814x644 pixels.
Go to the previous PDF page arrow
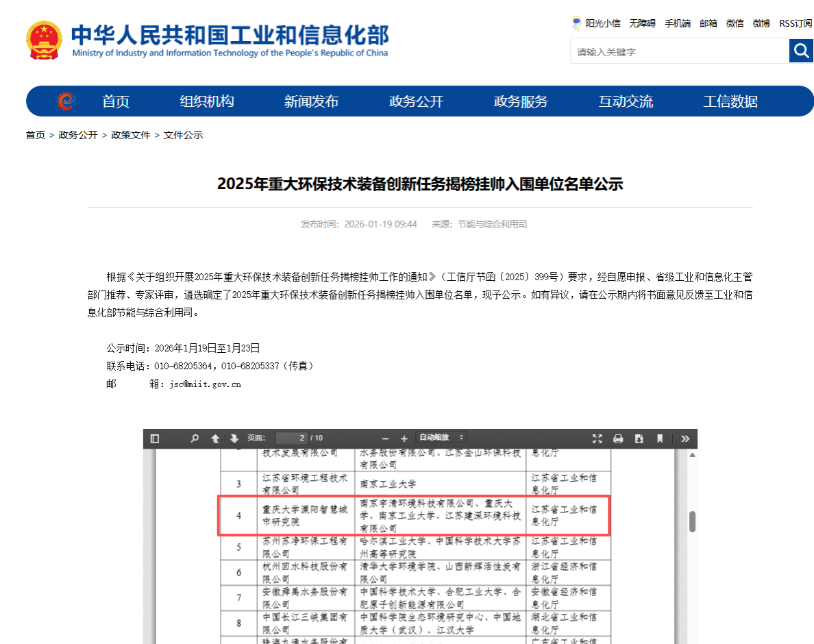(214, 438)
